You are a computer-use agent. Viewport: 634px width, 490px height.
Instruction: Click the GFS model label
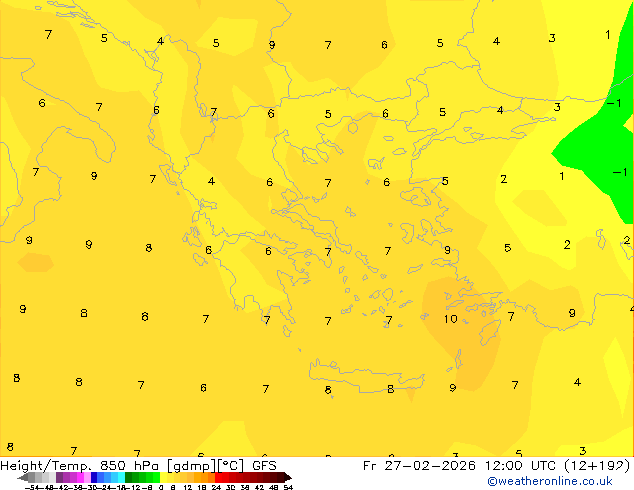[264, 466]
